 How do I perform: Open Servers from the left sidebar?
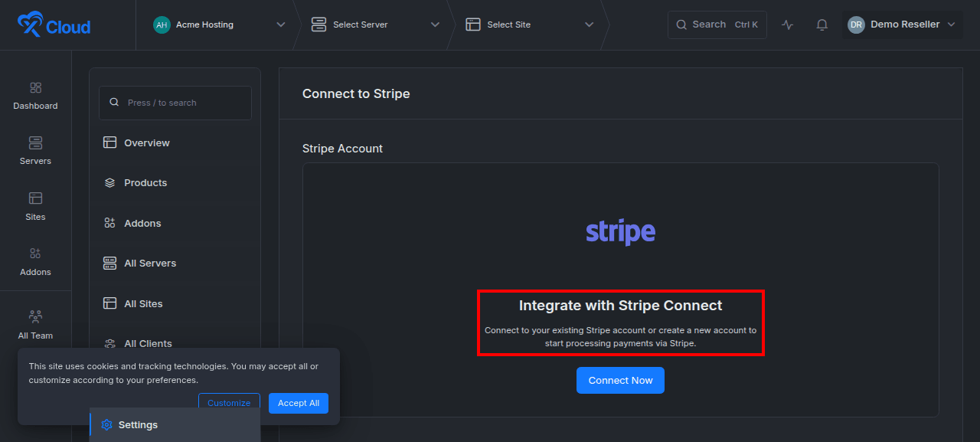pos(35,152)
